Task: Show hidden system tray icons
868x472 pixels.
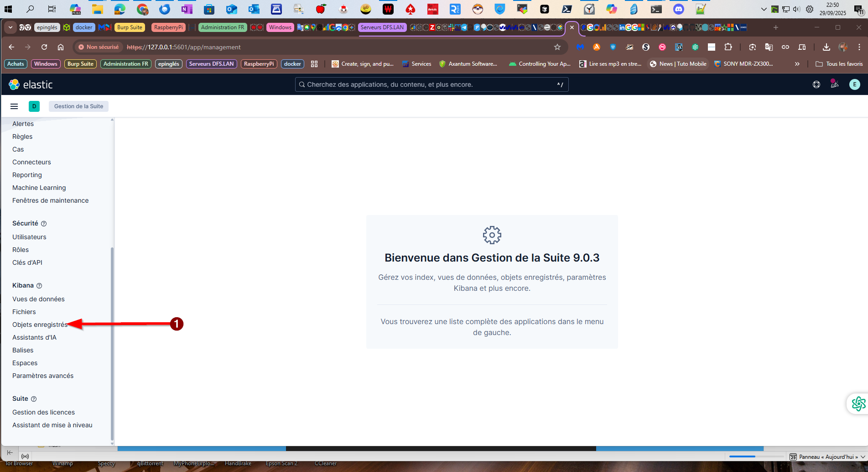Action: 764,9
